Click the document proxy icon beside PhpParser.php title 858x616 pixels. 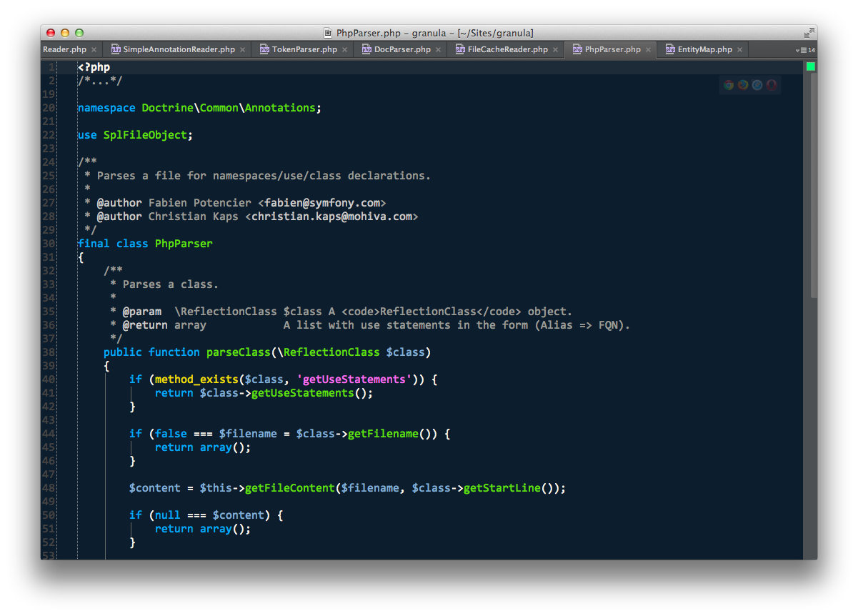(x=328, y=33)
